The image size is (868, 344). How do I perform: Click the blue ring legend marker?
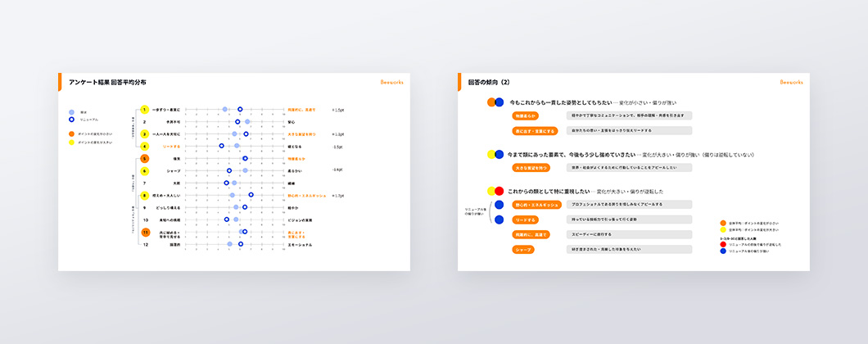point(72,120)
